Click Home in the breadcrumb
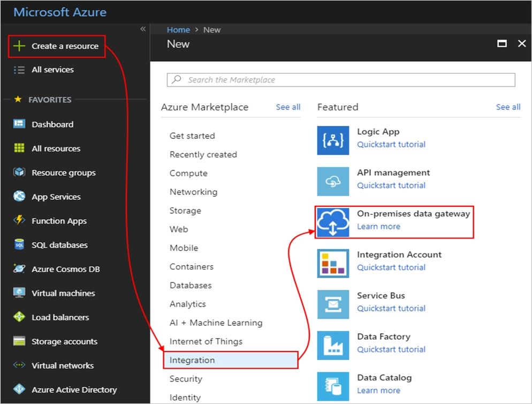532x404 pixels. (x=178, y=30)
